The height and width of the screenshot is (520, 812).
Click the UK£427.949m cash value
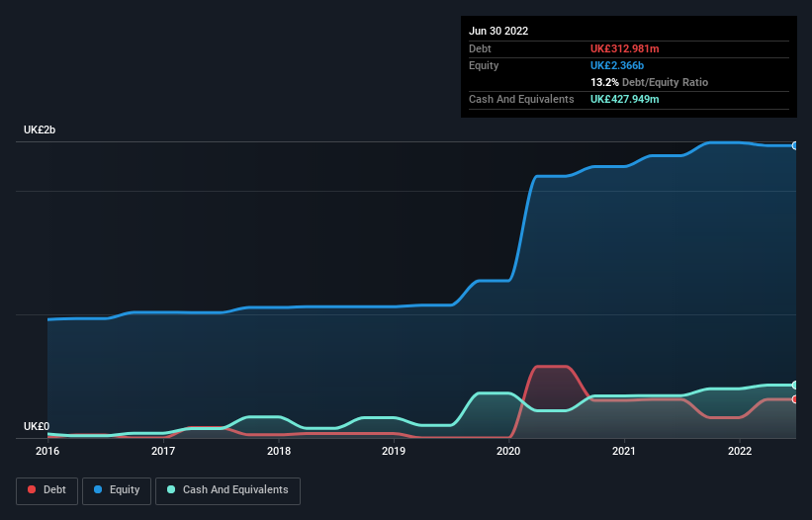click(624, 99)
